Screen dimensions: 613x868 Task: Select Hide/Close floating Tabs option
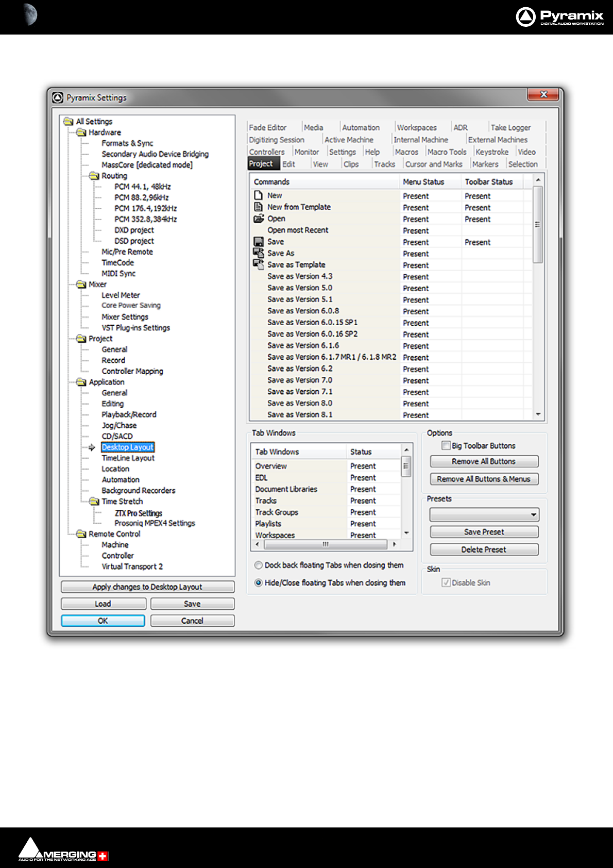click(259, 582)
